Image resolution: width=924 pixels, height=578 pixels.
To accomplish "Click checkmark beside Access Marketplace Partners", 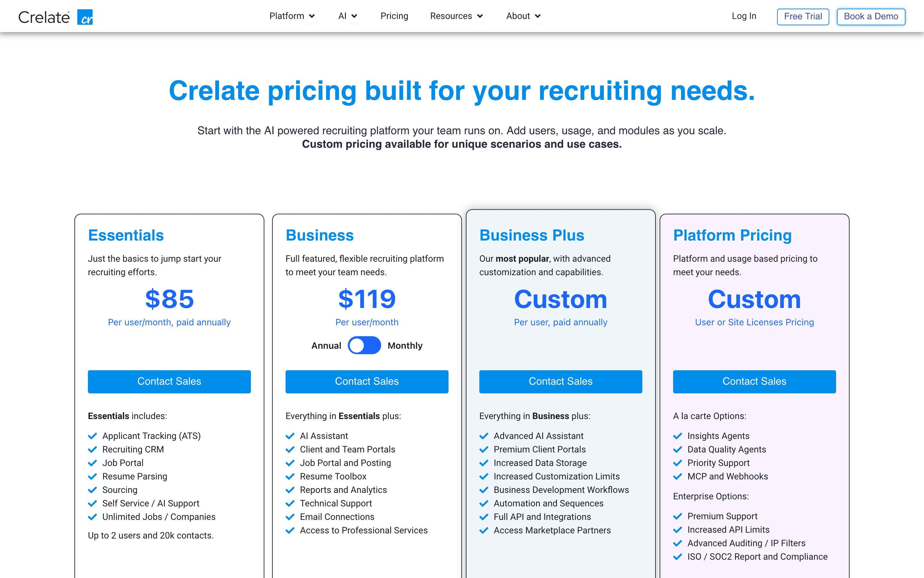I will click(484, 530).
